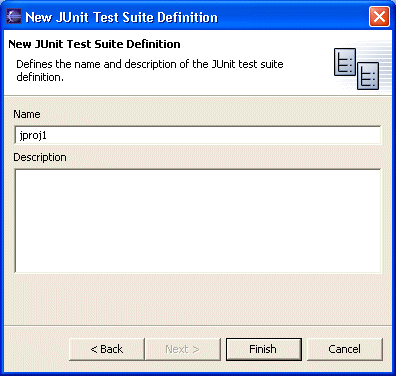The image size is (396, 376).
Task: Close the New JUnit Test Suite Definition dialog
Action: click(379, 16)
